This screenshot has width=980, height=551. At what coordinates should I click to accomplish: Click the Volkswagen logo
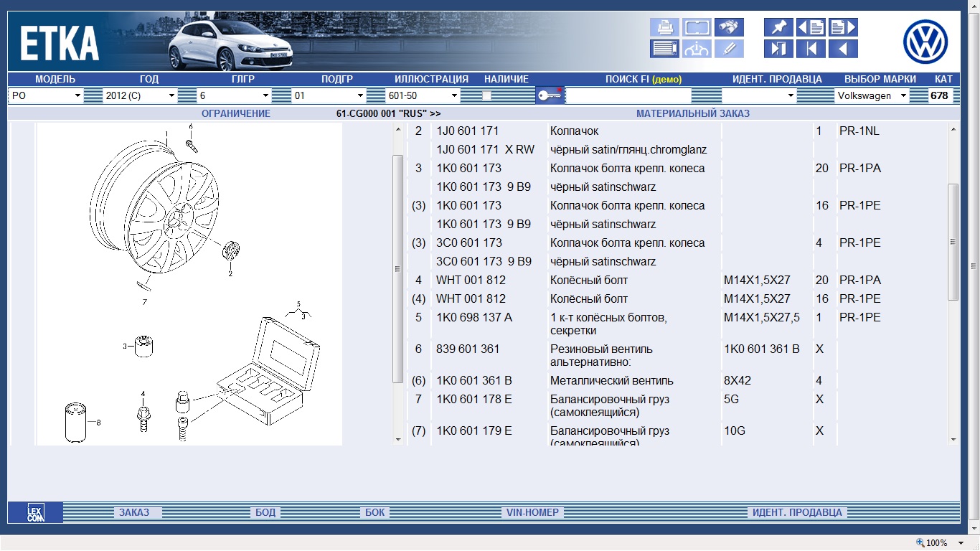925,42
